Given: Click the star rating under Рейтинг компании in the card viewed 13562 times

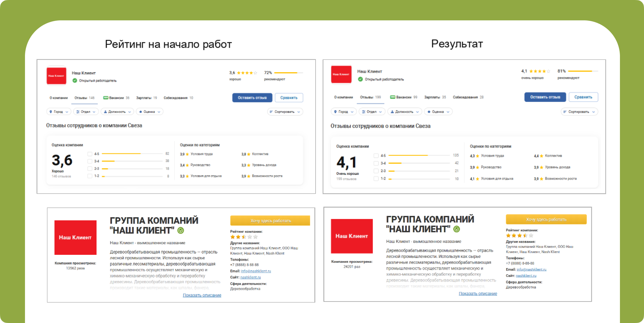Looking at the screenshot, I should (x=244, y=237).
